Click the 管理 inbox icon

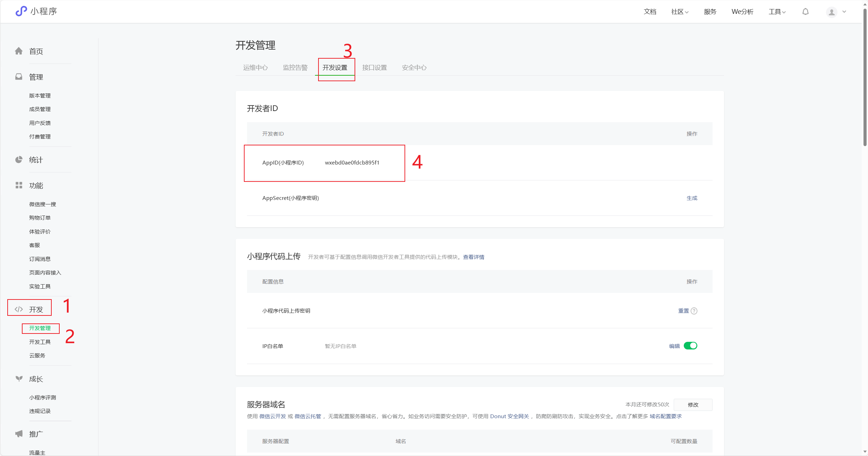(19, 77)
